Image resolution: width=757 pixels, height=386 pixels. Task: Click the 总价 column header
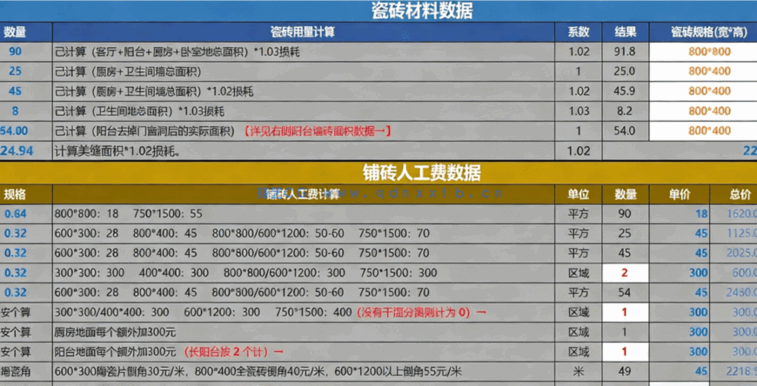(734, 194)
